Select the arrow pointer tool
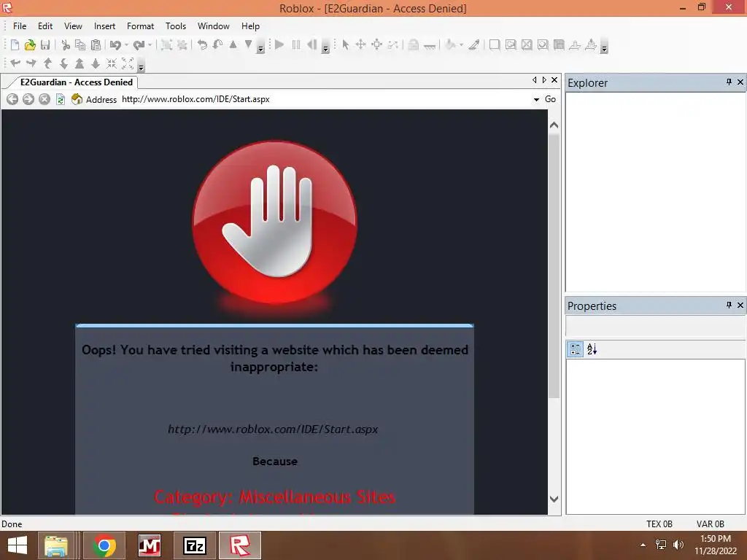The width and height of the screenshot is (747, 560). click(345, 44)
